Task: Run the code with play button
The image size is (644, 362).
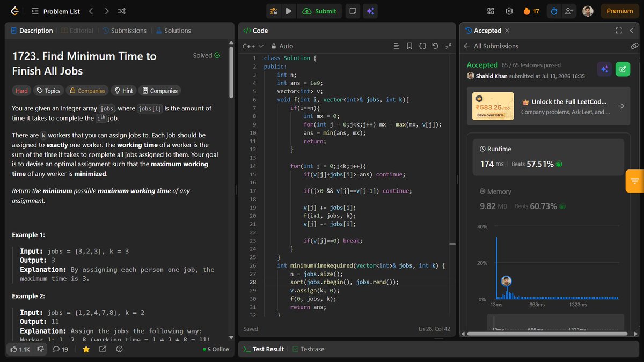Action: point(289,11)
